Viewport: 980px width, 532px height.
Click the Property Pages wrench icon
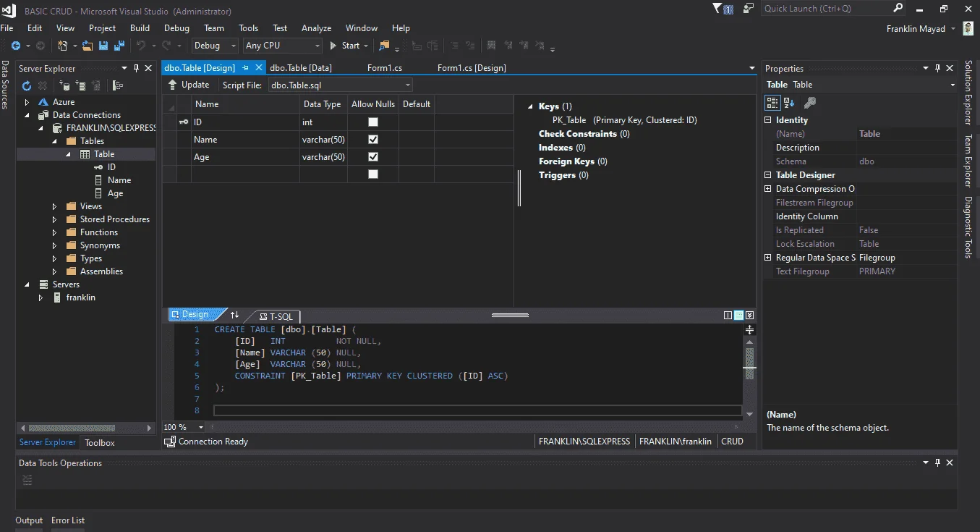[810, 103]
